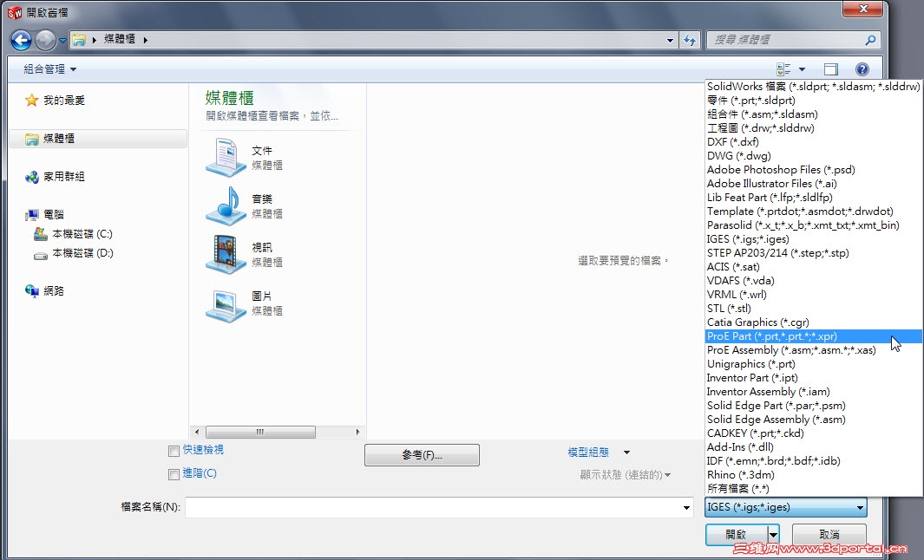Pick Lib Feat Part option
The width and height of the screenshot is (924, 560).
click(x=814, y=198)
